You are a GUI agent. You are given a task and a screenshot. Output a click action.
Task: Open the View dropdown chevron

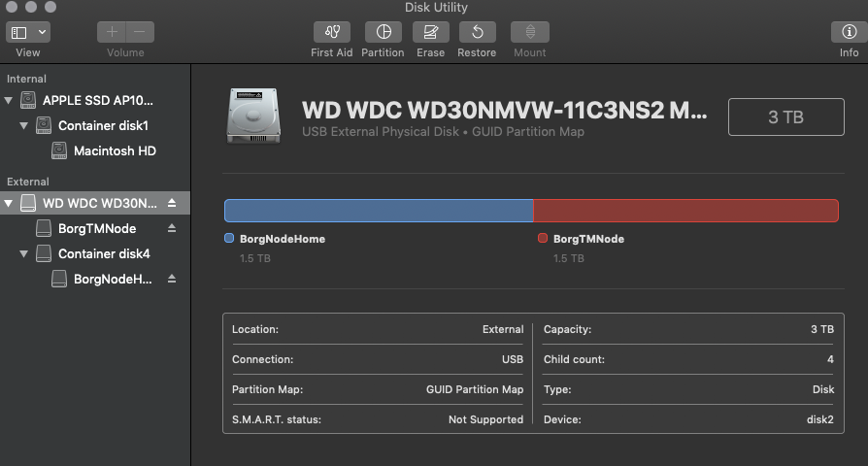pyautogui.click(x=42, y=32)
